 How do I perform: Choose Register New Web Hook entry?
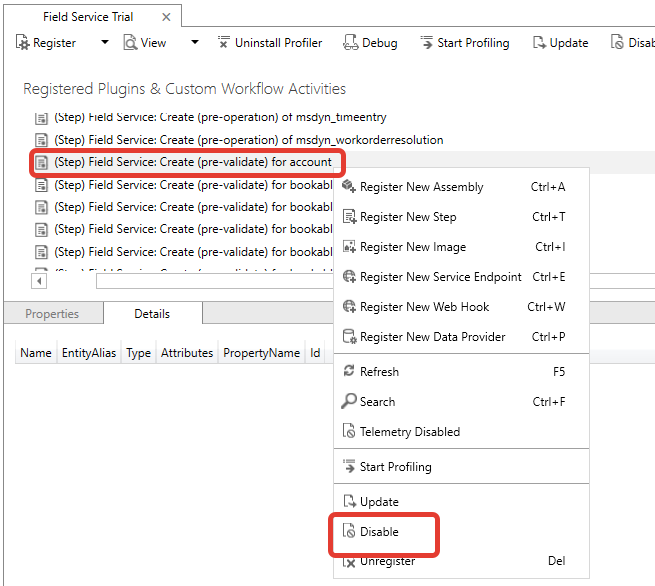point(461,307)
